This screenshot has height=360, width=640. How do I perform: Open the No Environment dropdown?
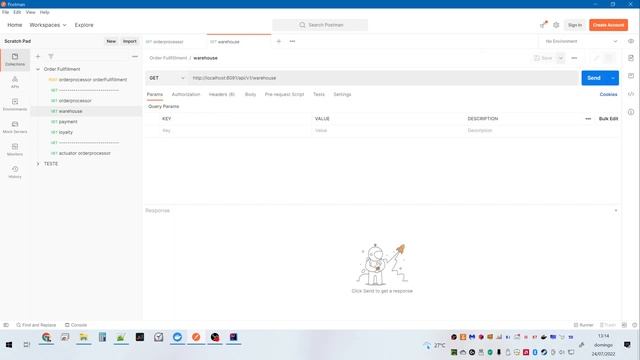pos(581,41)
